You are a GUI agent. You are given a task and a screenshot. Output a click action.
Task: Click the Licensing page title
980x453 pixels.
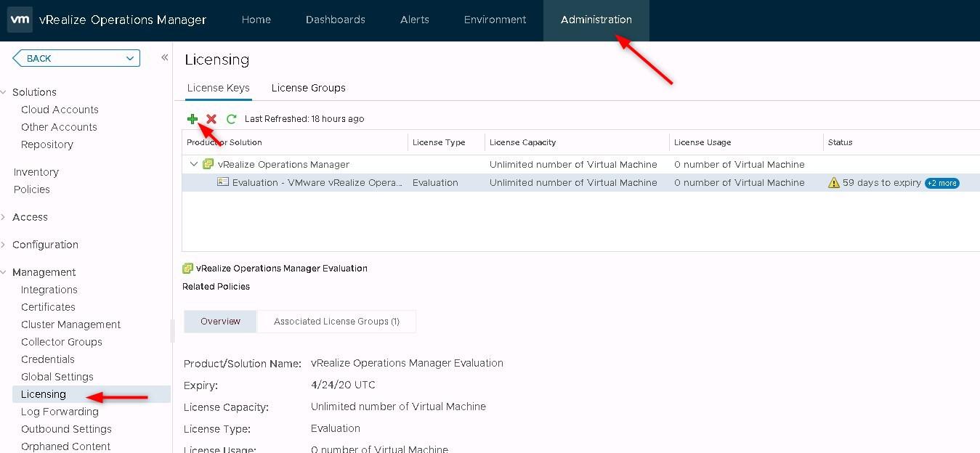(217, 60)
